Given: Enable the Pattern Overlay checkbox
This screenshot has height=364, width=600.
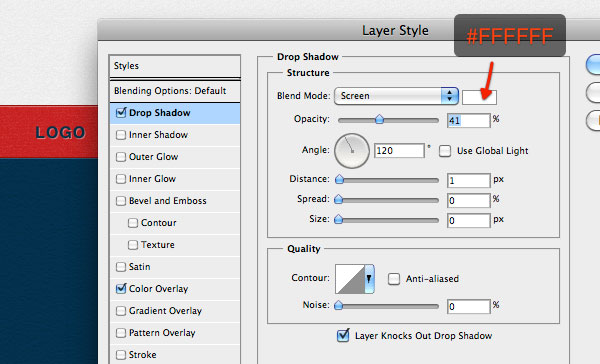Looking at the screenshot, I should click(x=121, y=333).
